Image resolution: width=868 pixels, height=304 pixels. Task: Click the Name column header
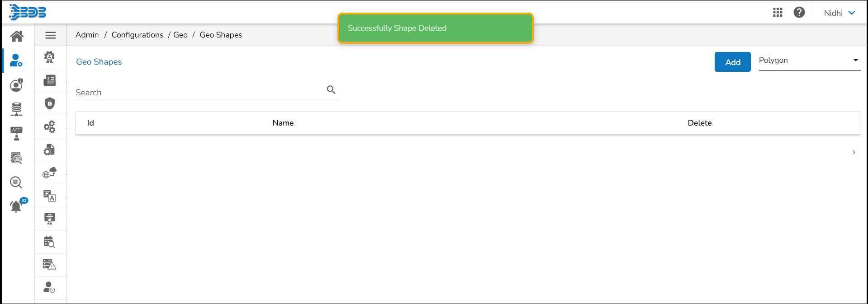pos(283,123)
